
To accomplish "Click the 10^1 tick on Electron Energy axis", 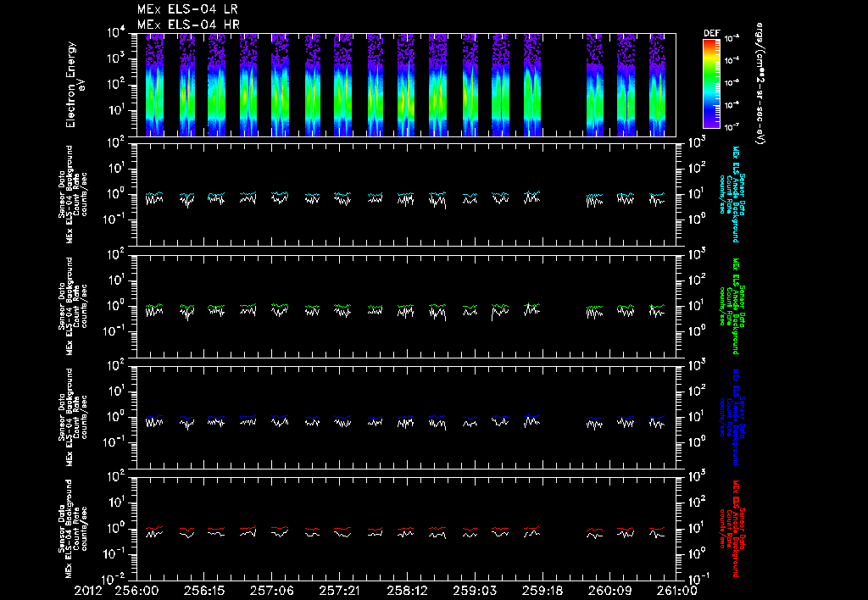I will (115, 109).
